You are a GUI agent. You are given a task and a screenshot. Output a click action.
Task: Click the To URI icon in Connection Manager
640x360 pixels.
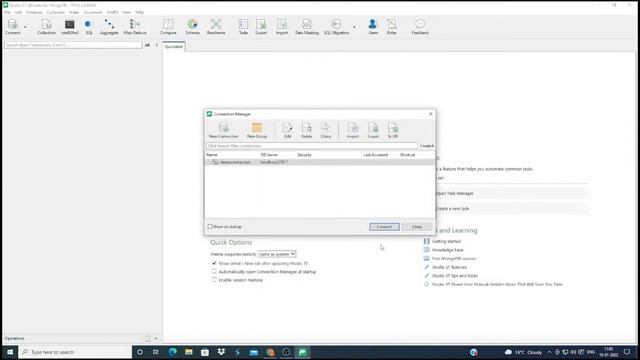(393, 131)
